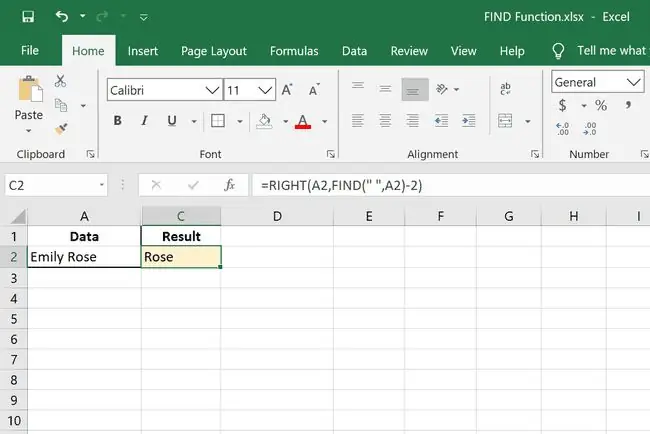Open the Borders dropdown arrow
The width and height of the screenshot is (650, 434).
[240, 121]
